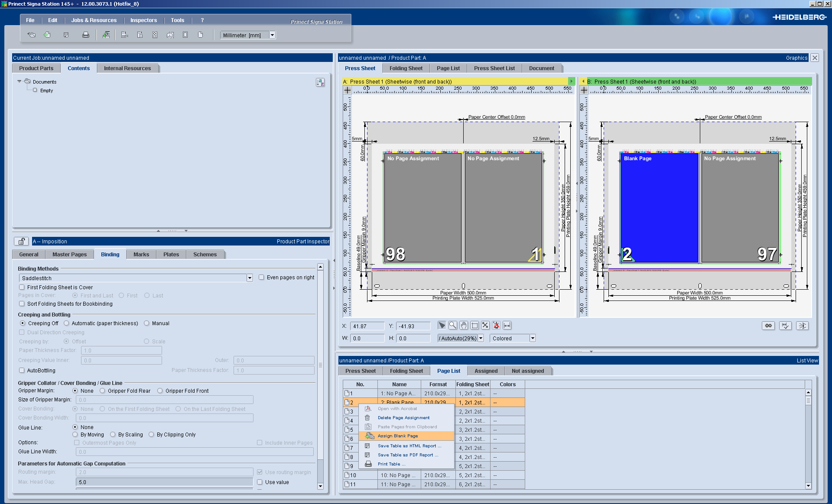Click the printer icon in the main toolbar
Screen dimensions: 832x504
(86, 35)
